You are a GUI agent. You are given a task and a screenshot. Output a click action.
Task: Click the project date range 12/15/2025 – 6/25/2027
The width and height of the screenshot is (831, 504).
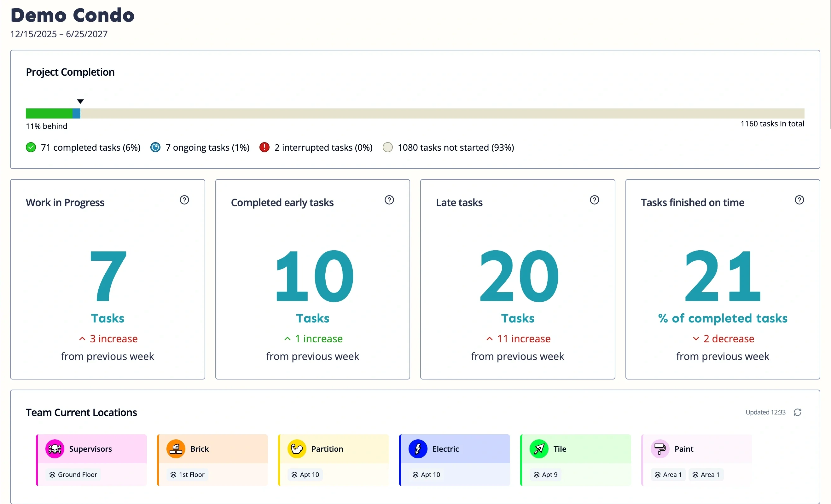59,34
